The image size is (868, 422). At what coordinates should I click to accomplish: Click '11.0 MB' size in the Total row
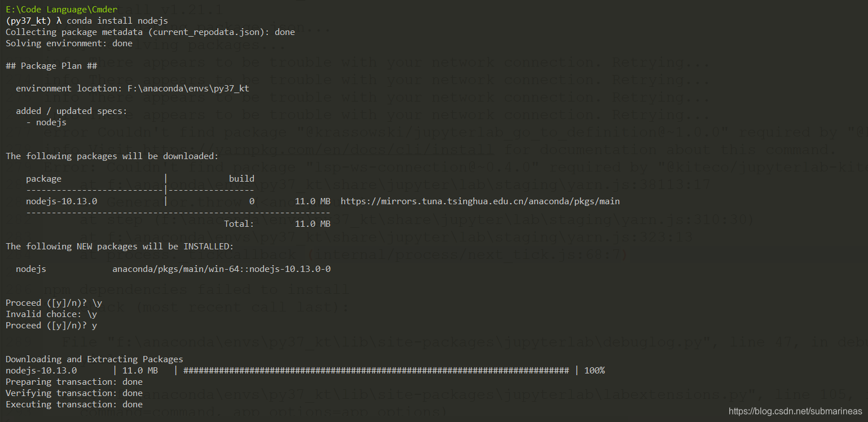point(312,224)
